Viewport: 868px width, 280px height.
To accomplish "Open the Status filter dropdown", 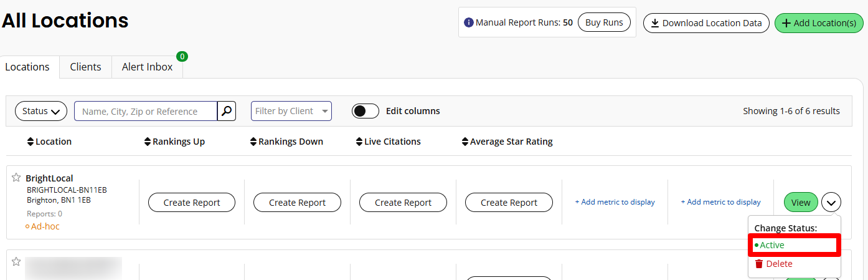I will (x=41, y=111).
